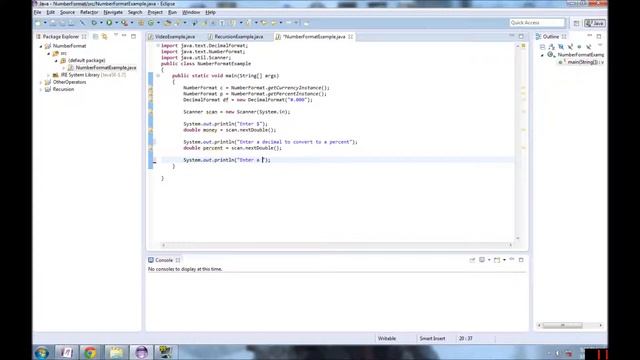Maximize the editor area
Image resolution: width=640 pixels, height=360 pixels.
tap(521, 36)
